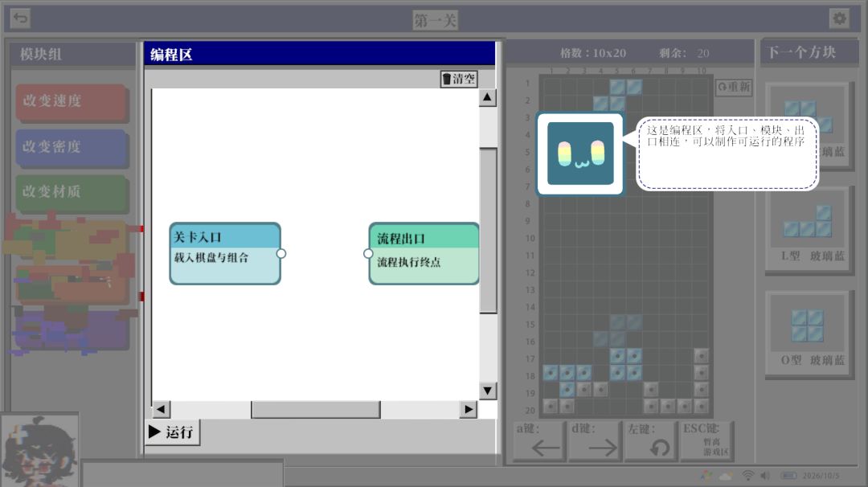Click the output port of 关卡入口 node

tap(281, 253)
